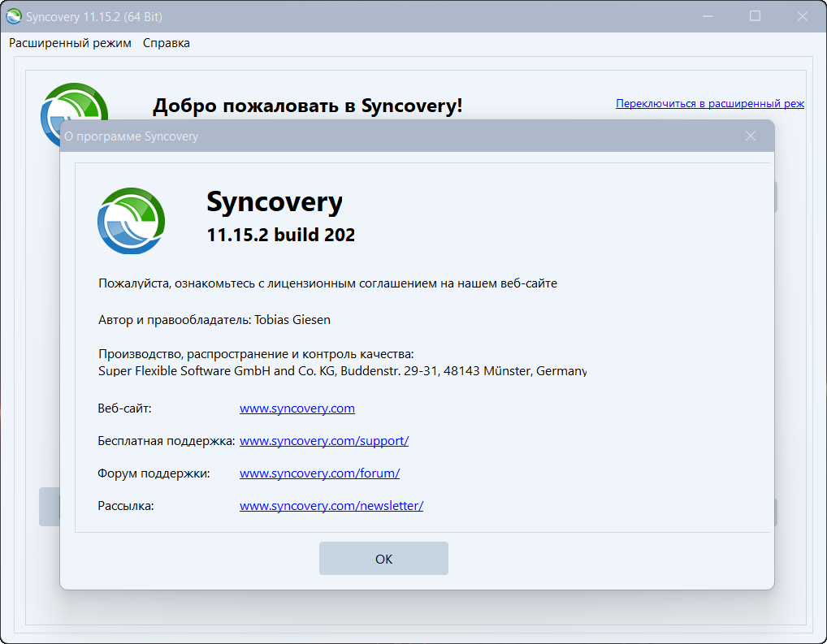Open the www.syncovery.com/newsletter/ link
The width and height of the screenshot is (827, 644).
click(x=331, y=506)
